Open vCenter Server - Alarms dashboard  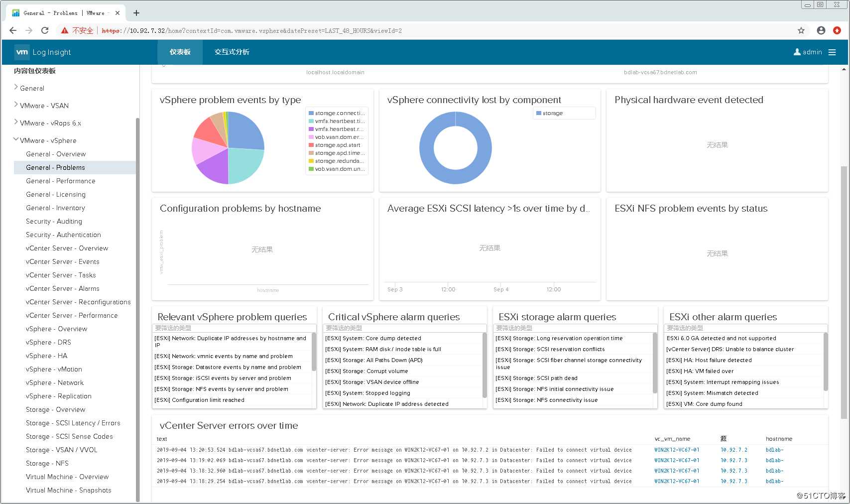tap(63, 288)
